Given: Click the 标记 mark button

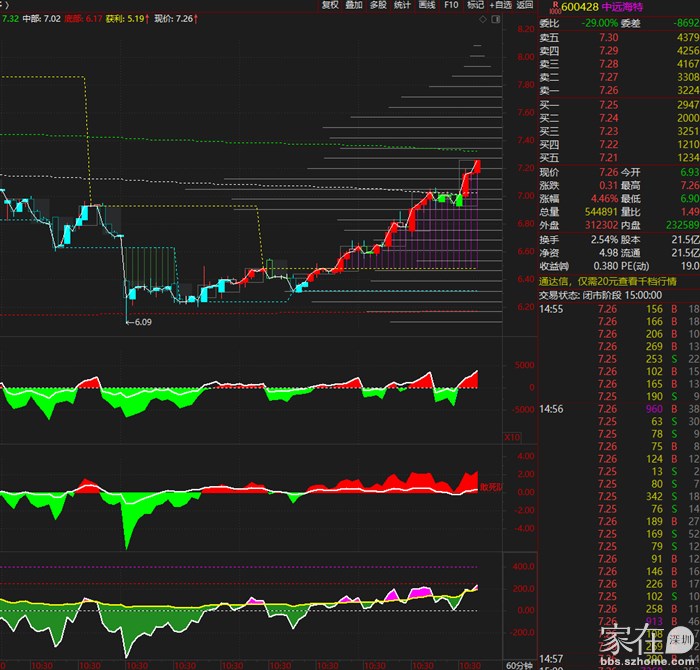Looking at the screenshot, I should coord(475,5).
